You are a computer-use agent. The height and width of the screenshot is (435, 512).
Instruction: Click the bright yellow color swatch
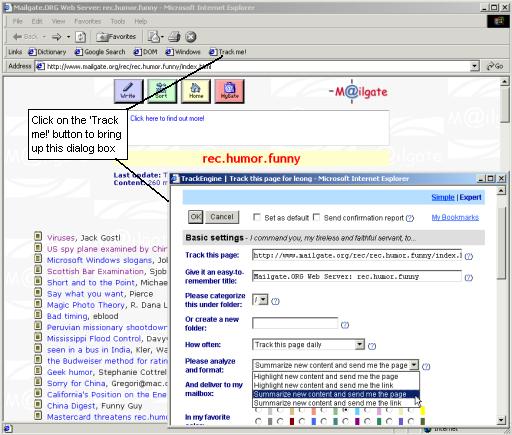[x=422, y=411]
